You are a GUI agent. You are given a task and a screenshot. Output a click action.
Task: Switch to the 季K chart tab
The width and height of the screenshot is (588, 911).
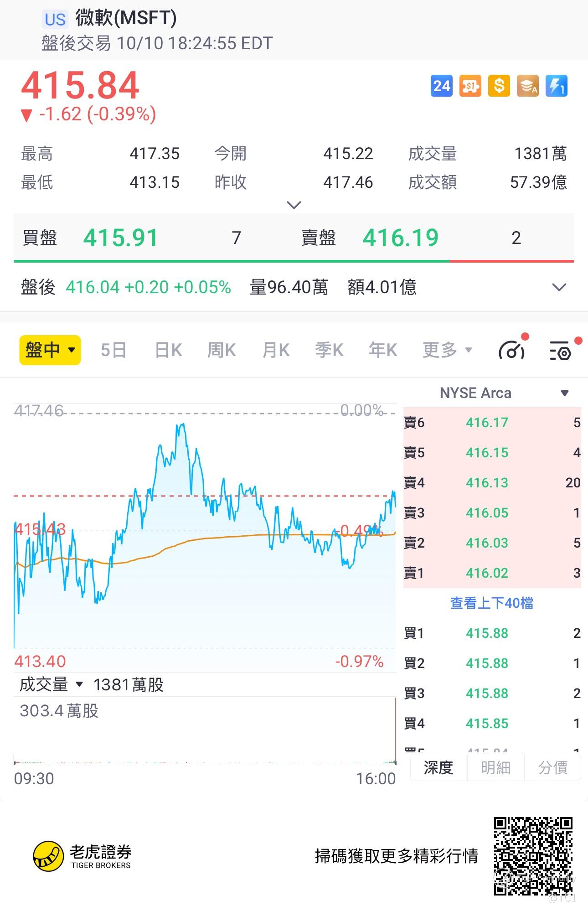coord(329,350)
